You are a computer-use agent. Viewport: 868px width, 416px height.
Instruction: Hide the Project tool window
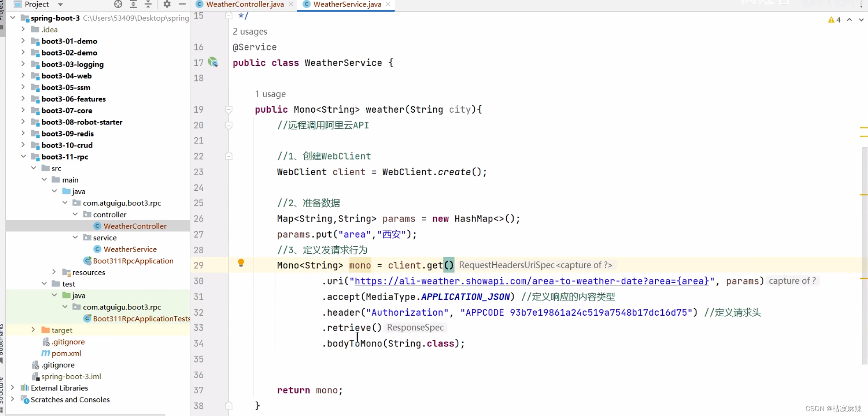point(182,5)
